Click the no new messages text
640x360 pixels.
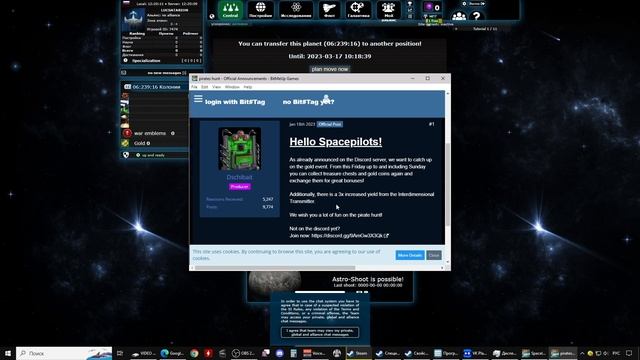[x=164, y=73]
